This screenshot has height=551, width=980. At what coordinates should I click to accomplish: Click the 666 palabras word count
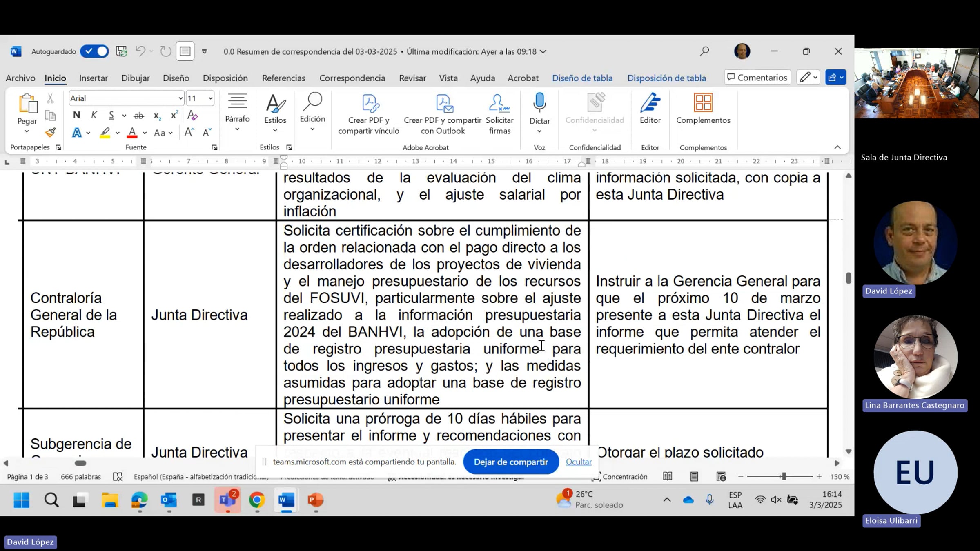(x=81, y=477)
